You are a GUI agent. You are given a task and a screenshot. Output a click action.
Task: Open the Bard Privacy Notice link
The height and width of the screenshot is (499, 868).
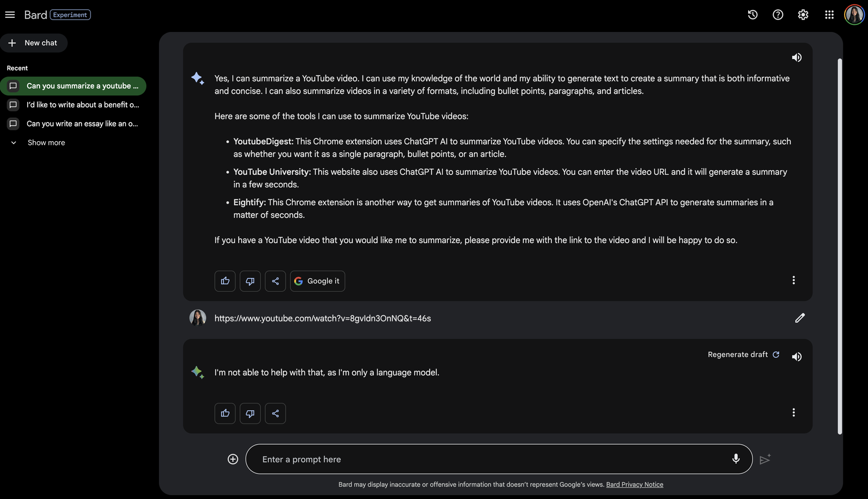point(635,484)
